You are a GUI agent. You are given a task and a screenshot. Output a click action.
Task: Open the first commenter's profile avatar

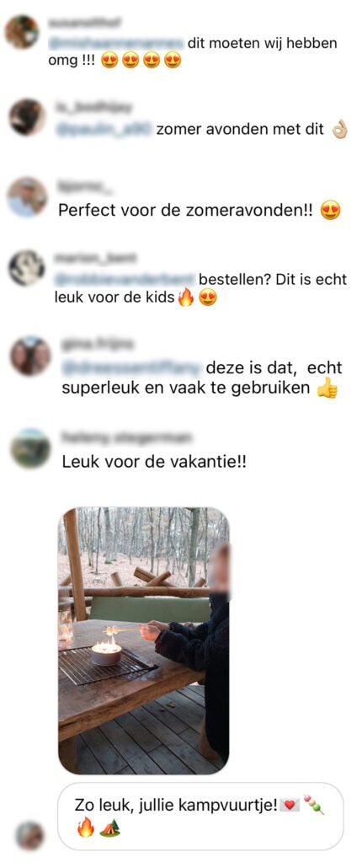click(22, 32)
